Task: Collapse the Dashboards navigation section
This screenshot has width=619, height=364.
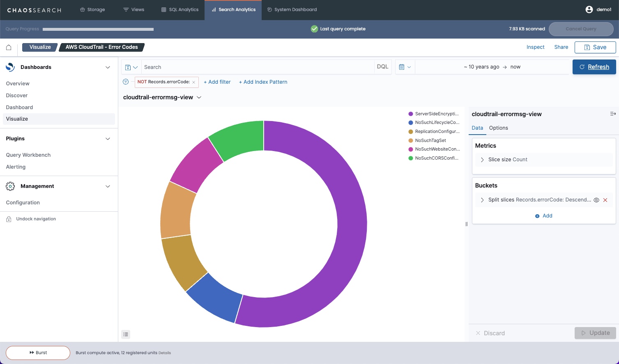Action: tap(108, 67)
